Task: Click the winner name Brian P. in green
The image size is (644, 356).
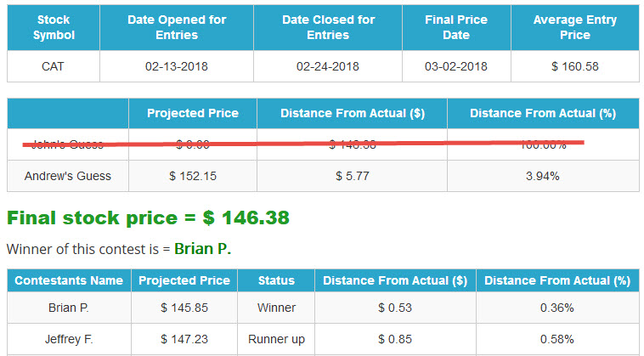Action: pyautogui.click(x=202, y=249)
